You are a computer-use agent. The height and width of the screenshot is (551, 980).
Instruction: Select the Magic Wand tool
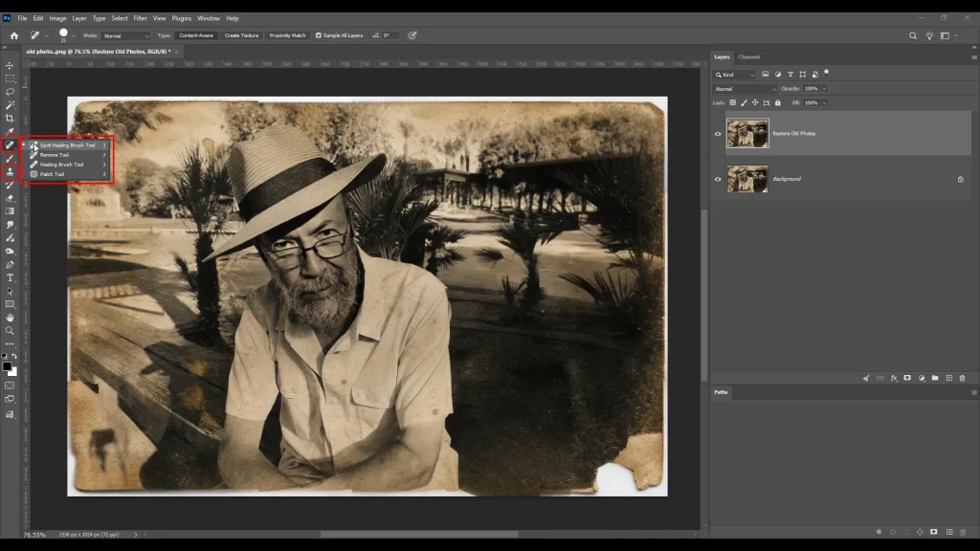click(10, 105)
